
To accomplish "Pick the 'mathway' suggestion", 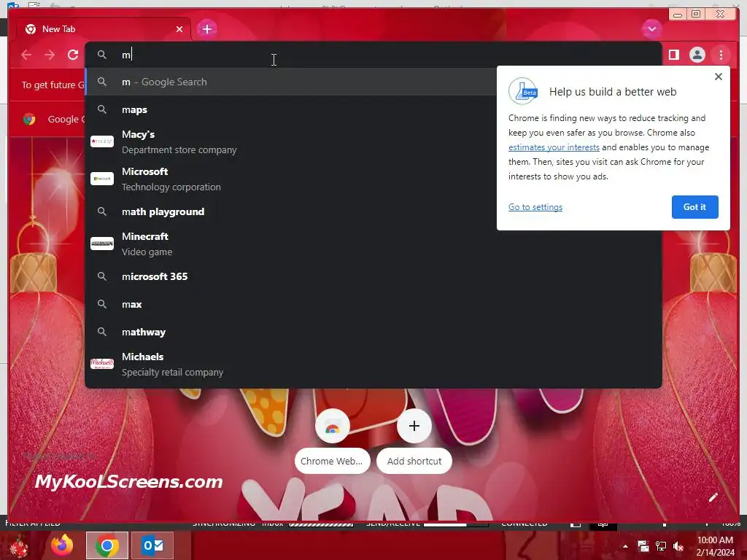I will [373, 332].
